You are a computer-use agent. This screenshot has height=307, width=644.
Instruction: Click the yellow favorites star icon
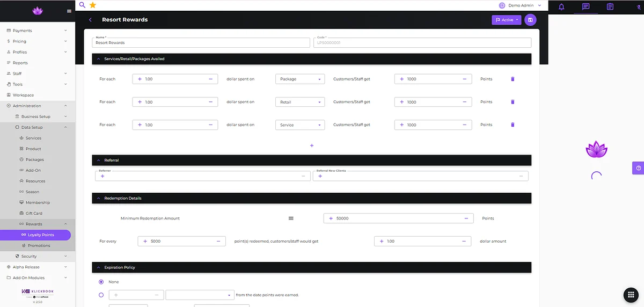click(x=93, y=5)
